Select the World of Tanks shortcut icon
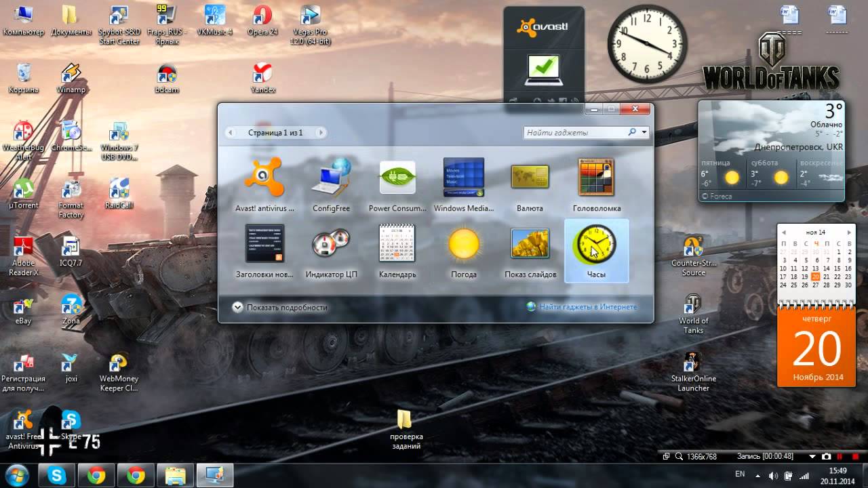868x488 pixels. point(693,313)
